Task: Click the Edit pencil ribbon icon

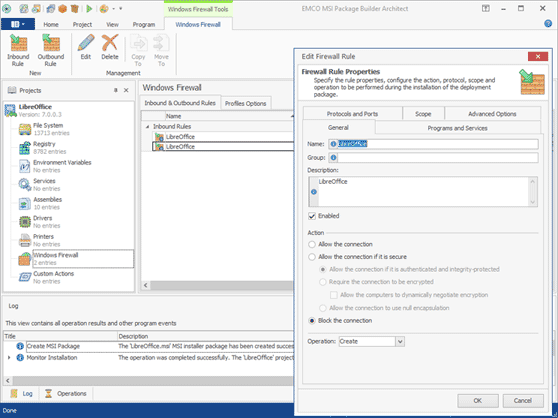Action: [x=86, y=43]
